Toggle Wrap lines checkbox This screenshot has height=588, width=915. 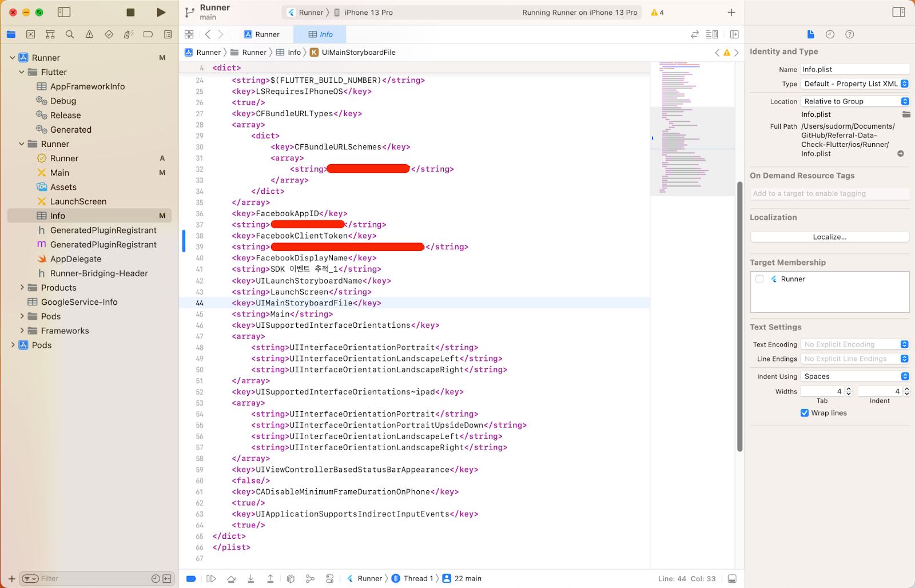point(805,413)
